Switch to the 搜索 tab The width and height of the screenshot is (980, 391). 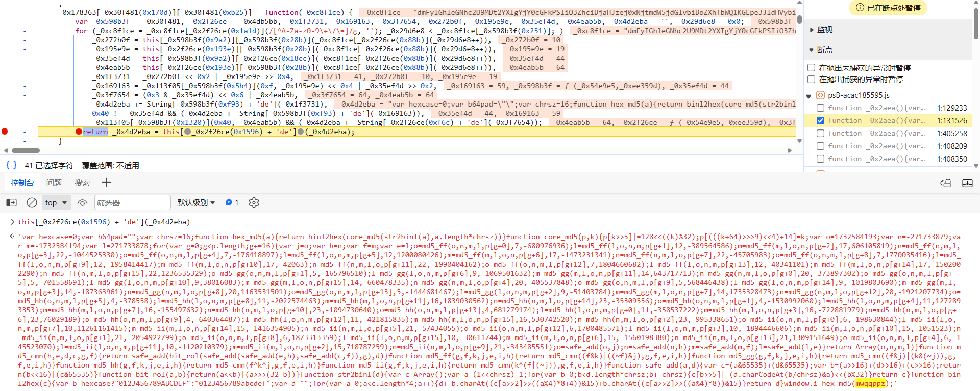82,183
